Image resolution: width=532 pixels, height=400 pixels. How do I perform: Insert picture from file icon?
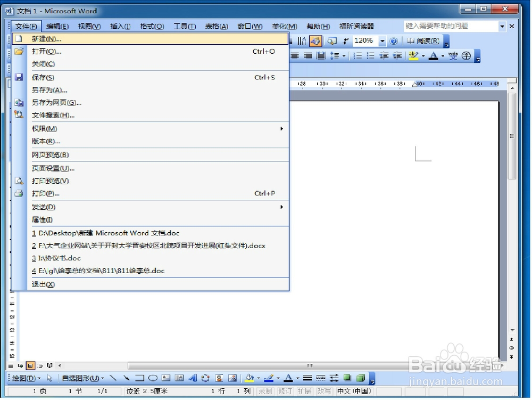pyautogui.click(x=232, y=378)
